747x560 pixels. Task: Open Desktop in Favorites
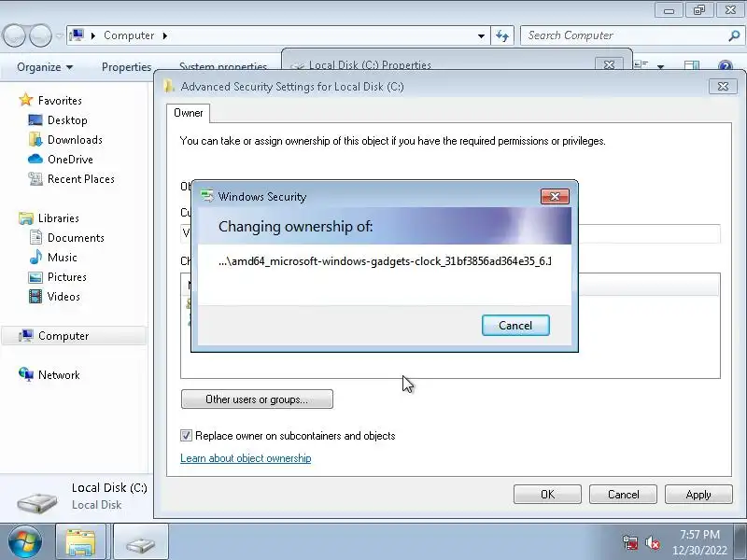pos(67,120)
